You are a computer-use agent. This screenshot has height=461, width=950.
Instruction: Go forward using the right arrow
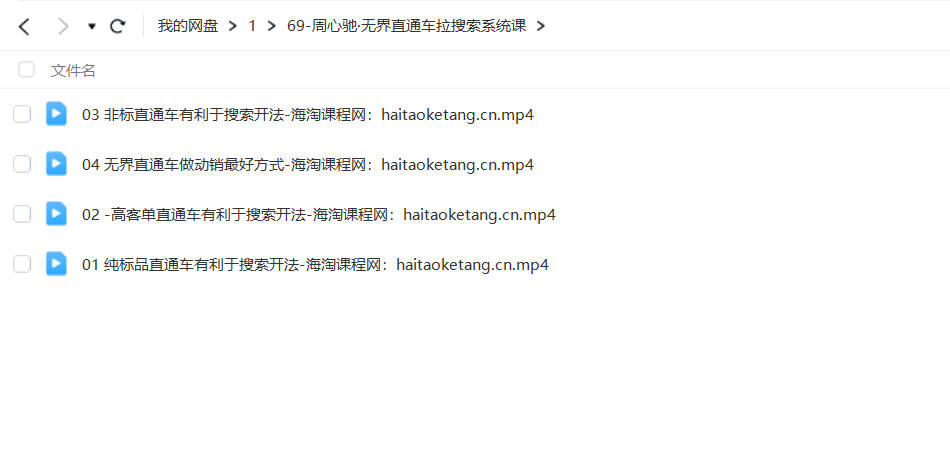(x=63, y=26)
